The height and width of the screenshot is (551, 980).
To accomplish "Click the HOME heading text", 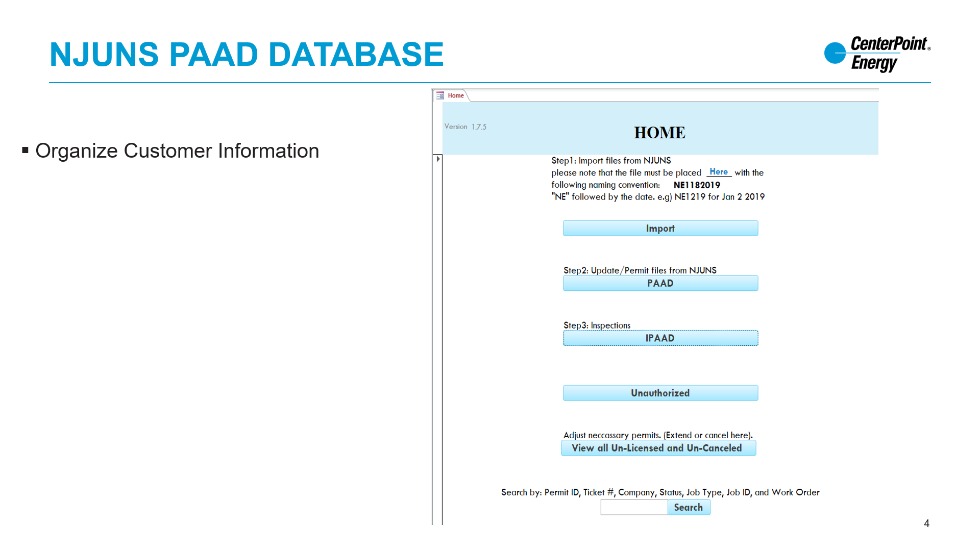I will (659, 133).
